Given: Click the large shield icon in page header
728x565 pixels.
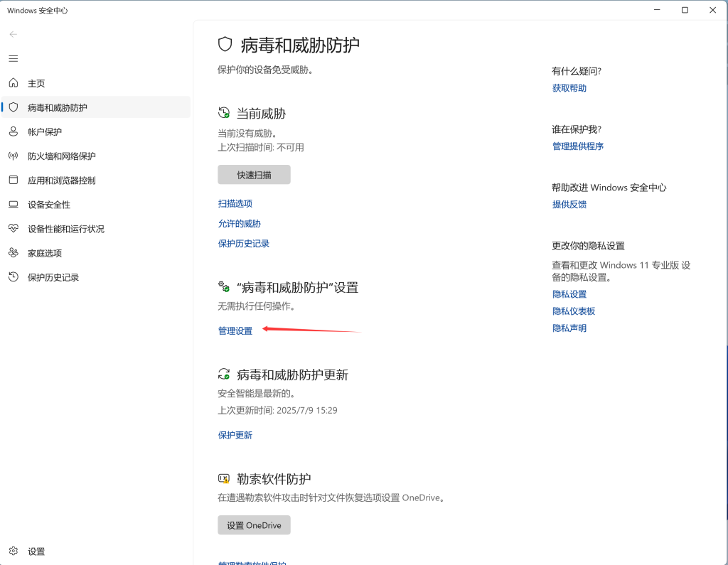Looking at the screenshot, I should 225,45.
